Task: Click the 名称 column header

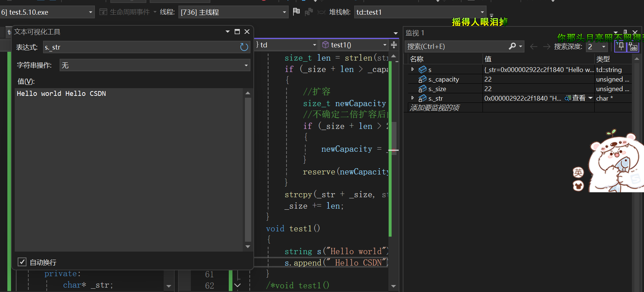Action: pos(417,59)
